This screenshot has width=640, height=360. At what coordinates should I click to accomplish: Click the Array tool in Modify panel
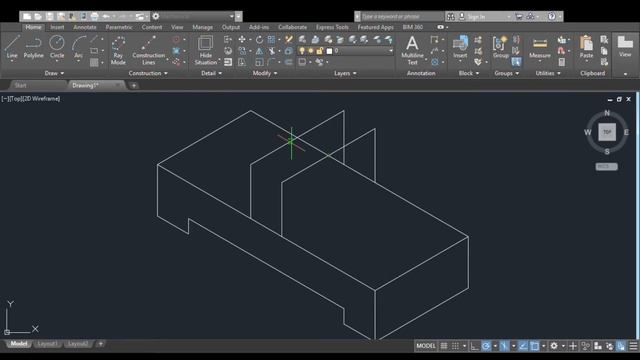[x=271, y=39]
